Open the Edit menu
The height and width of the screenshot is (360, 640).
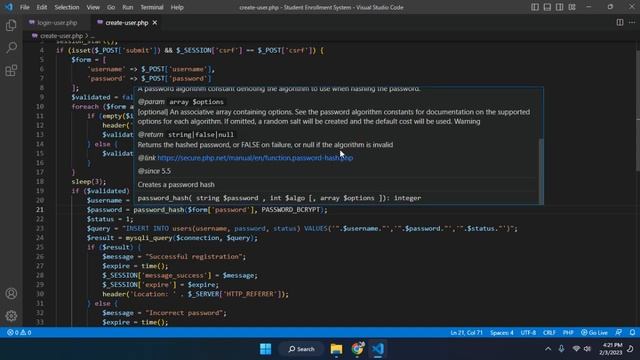pyautogui.click(x=42, y=7)
